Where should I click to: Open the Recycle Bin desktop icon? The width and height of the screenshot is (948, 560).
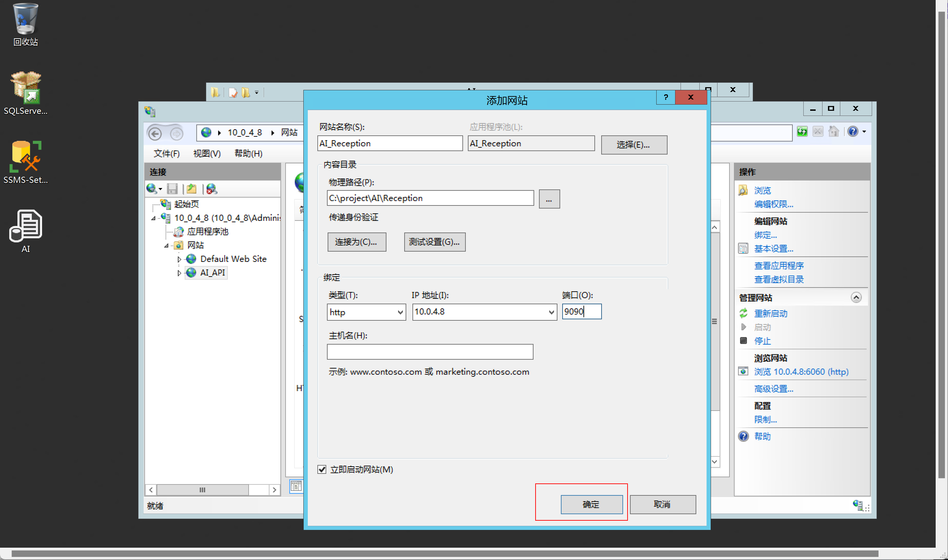(x=26, y=25)
